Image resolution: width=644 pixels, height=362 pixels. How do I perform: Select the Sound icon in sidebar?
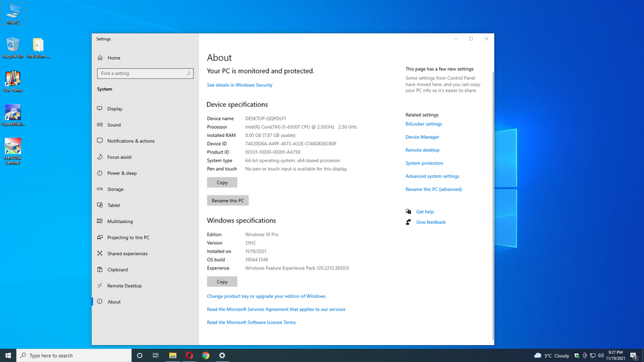pyautogui.click(x=99, y=124)
